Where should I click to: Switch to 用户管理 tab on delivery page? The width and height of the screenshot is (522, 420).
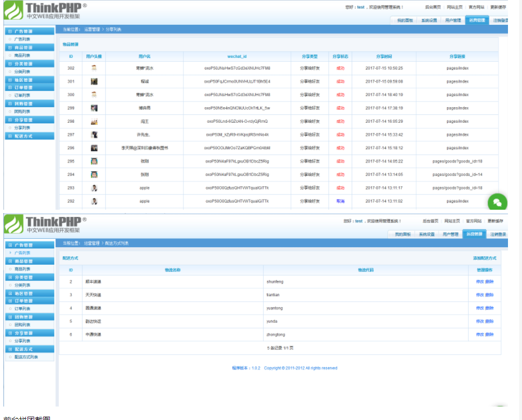[451, 234]
